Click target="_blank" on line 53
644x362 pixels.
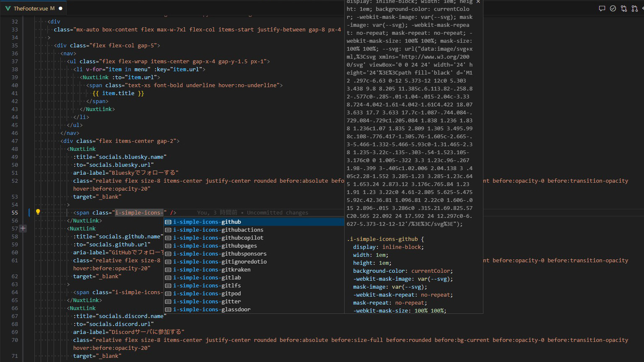click(97, 197)
